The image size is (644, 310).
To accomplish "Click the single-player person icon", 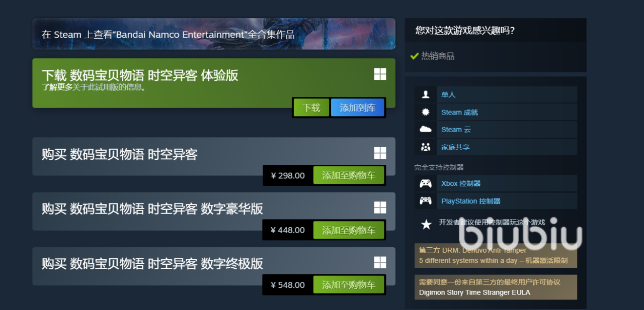I will 426,94.
